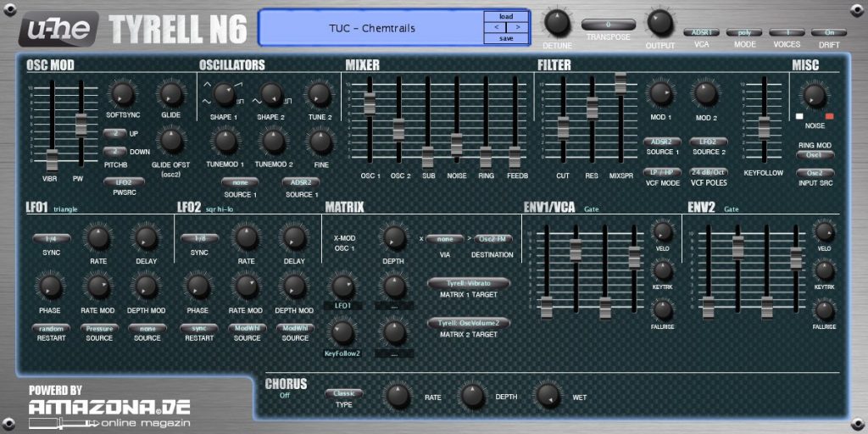Image resolution: width=868 pixels, height=434 pixels.
Task: Open the MODE poly selector
Action: click(744, 33)
